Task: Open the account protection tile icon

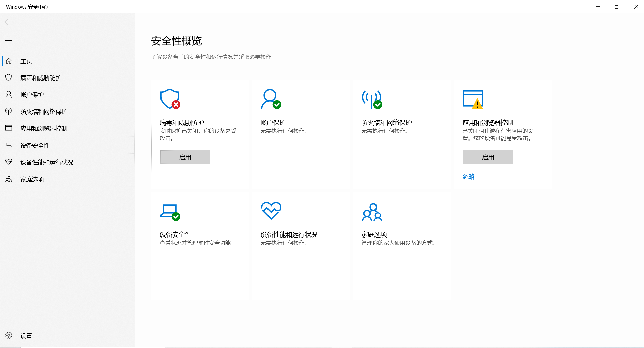Action: point(271,99)
